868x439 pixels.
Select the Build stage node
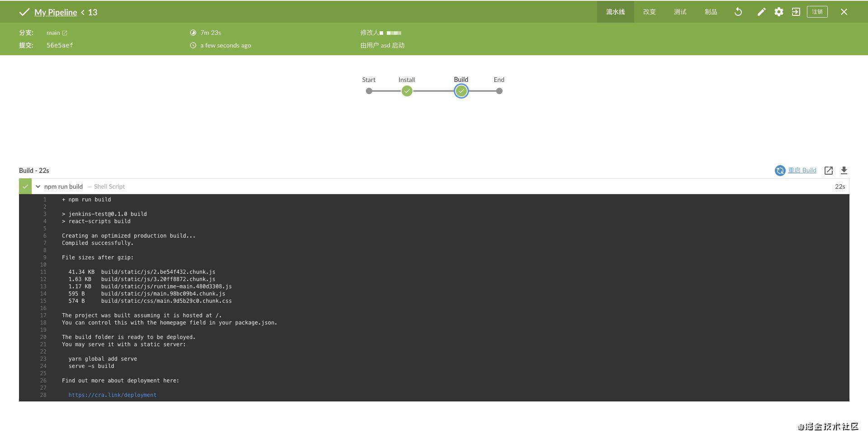[x=461, y=91]
